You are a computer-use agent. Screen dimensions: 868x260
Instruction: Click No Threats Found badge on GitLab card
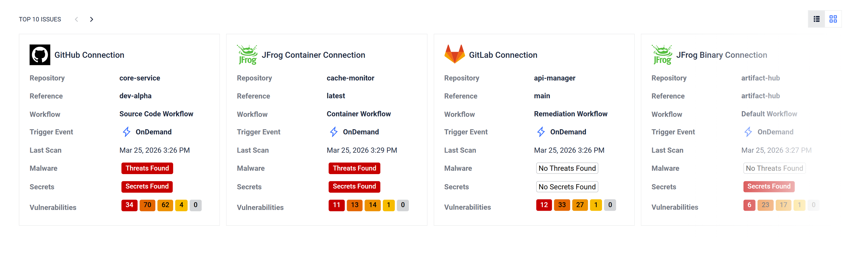tap(567, 168)
